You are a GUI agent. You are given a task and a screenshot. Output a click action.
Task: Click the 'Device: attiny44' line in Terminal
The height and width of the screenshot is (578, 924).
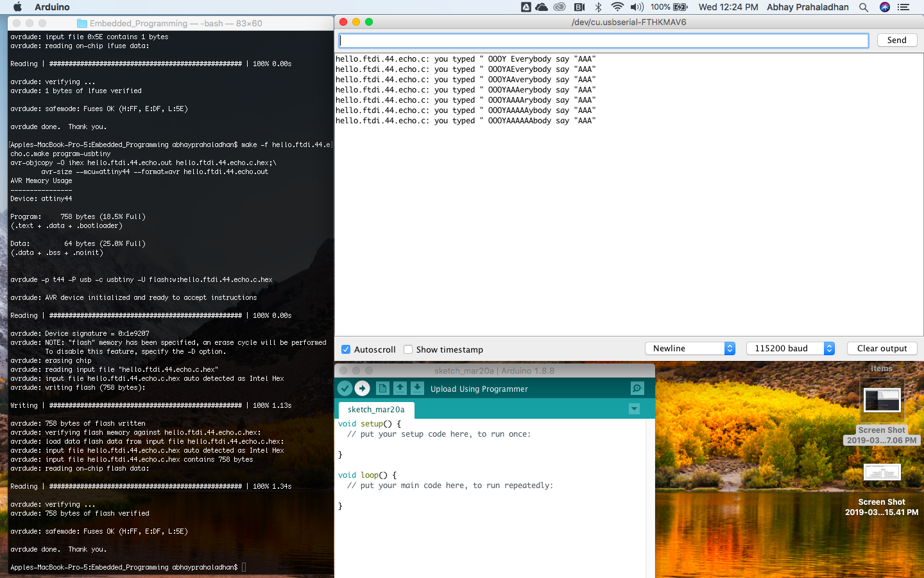[41, 198]
